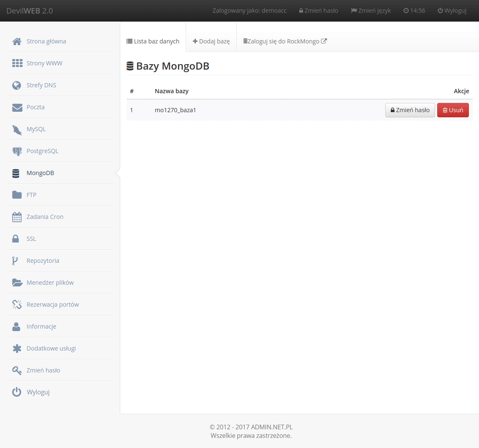Open FTP using the folder icon
The width and height of the screenshot is (479, 448).
coord(17,194)
